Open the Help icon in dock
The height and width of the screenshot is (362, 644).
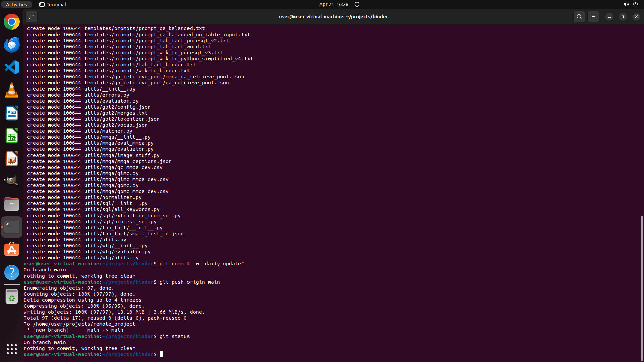[12, 273]
